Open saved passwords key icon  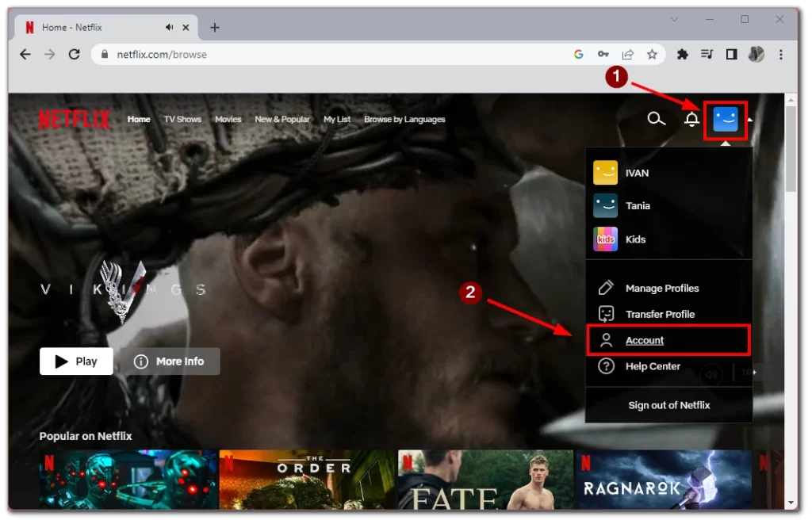coord(603,55)
